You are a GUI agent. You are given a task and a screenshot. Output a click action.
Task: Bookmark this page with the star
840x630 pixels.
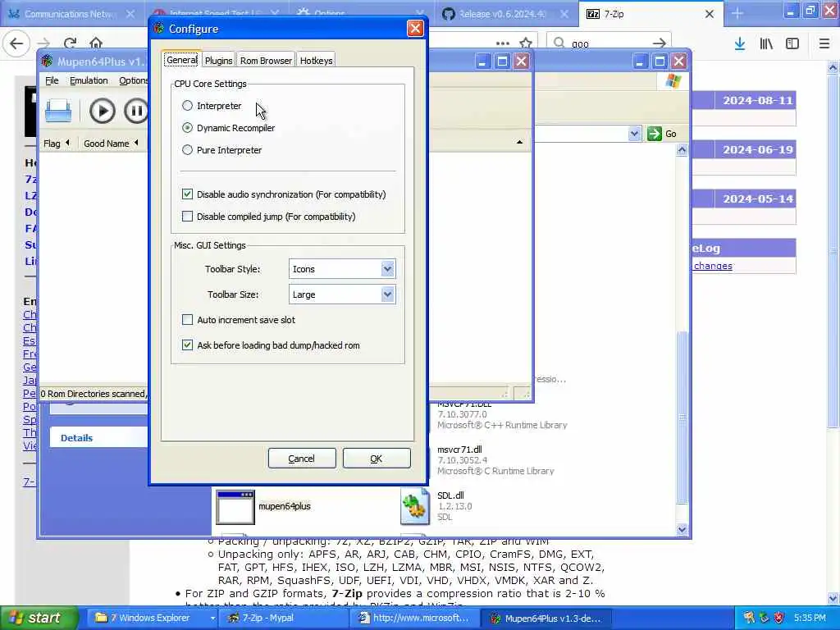526,43
